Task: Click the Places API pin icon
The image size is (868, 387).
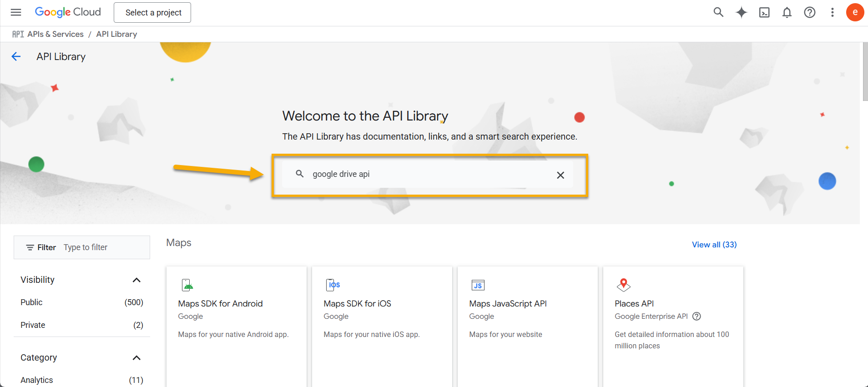Action: [x=624, y=285]
